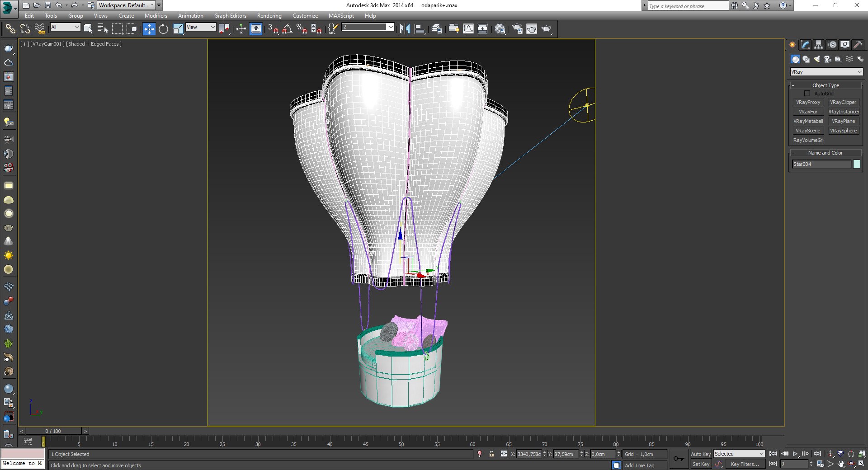Toggle Auto Key mode
The width and height of the screenshot is (868, 470).
[x=700, y=454]
